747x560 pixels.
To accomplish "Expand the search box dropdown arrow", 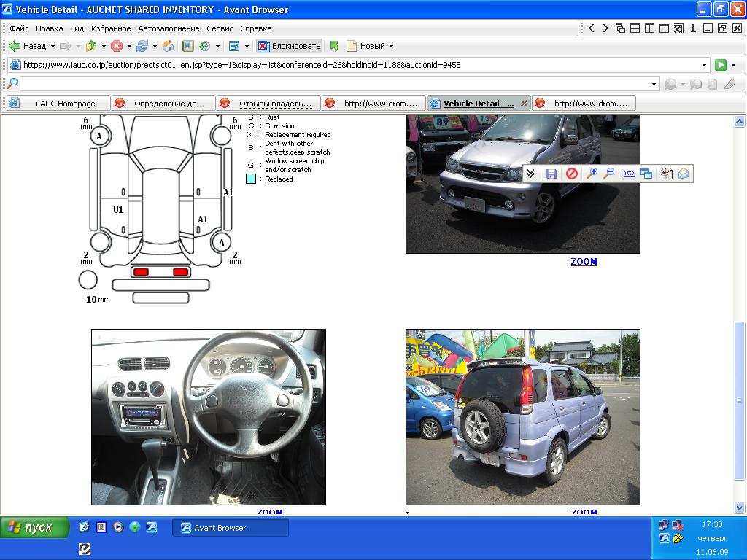I will (654, 85).
